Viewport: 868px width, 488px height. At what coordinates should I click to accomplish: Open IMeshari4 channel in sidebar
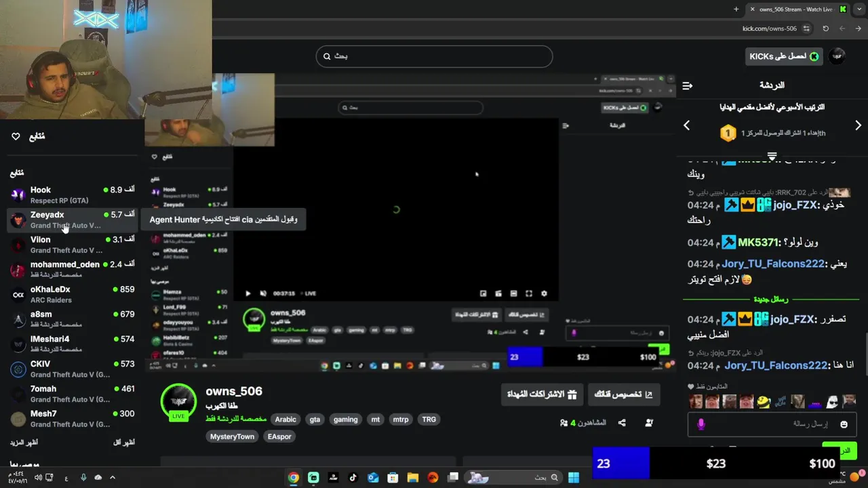coord(72,344)
